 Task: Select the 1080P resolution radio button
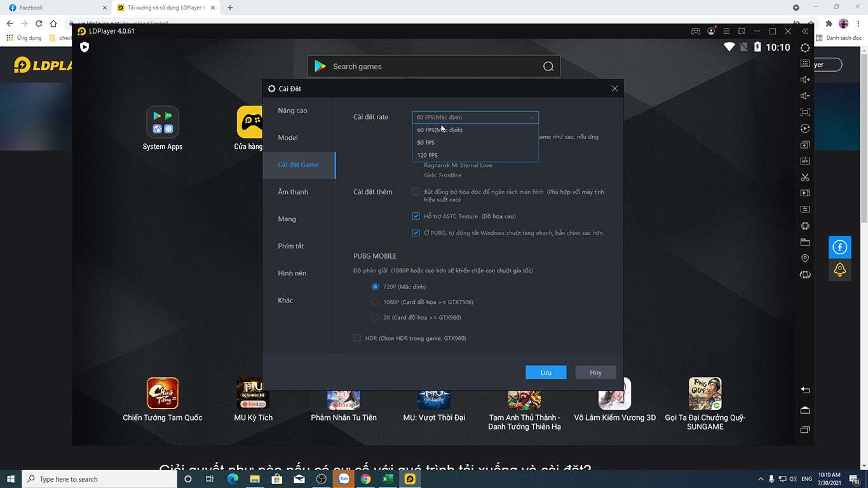[x=376, y=302]
